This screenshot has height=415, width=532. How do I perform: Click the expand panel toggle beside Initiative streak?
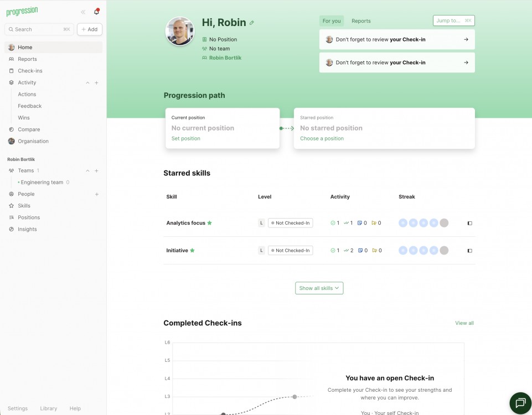pos(469,250)
